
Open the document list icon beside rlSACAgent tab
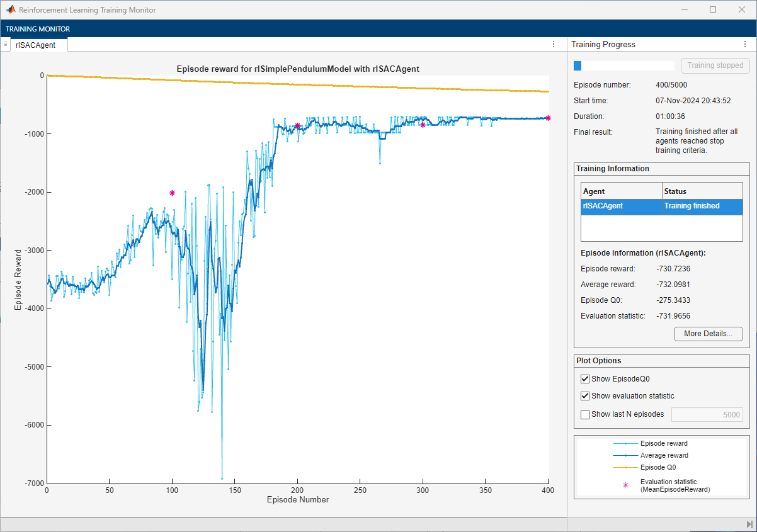(x=5, y=44)
